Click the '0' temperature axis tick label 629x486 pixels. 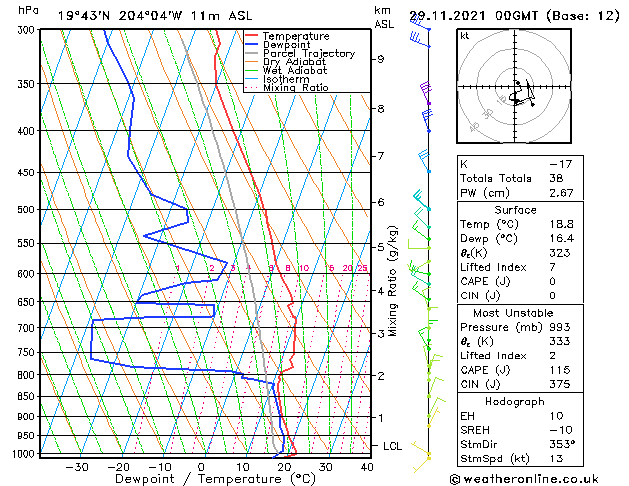pyautogui.click(x=201, y=468)
